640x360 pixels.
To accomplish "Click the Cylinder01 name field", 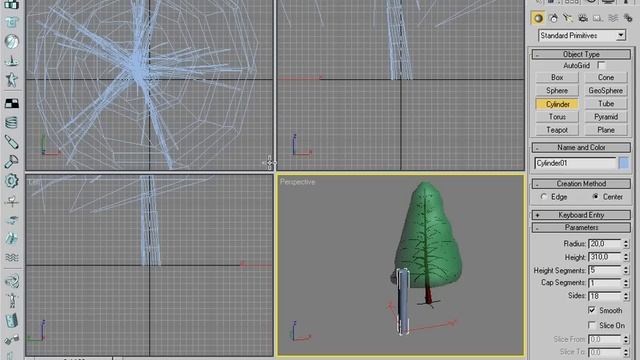I will click(575, 163).
